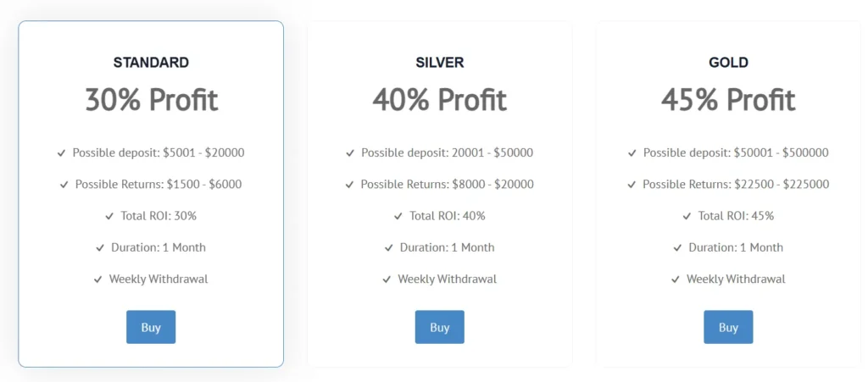Click checkmark next to Gold returns $22500 - $225000

point(632,185)
